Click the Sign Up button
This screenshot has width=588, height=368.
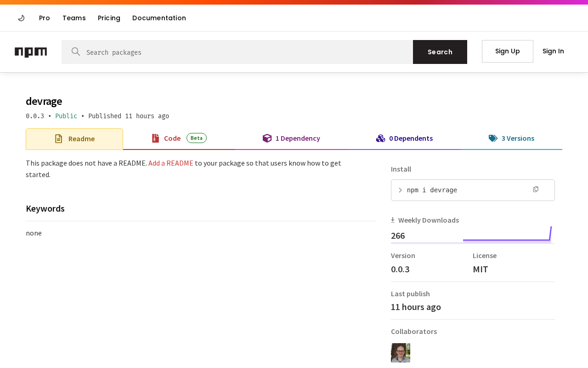point(508,51)
